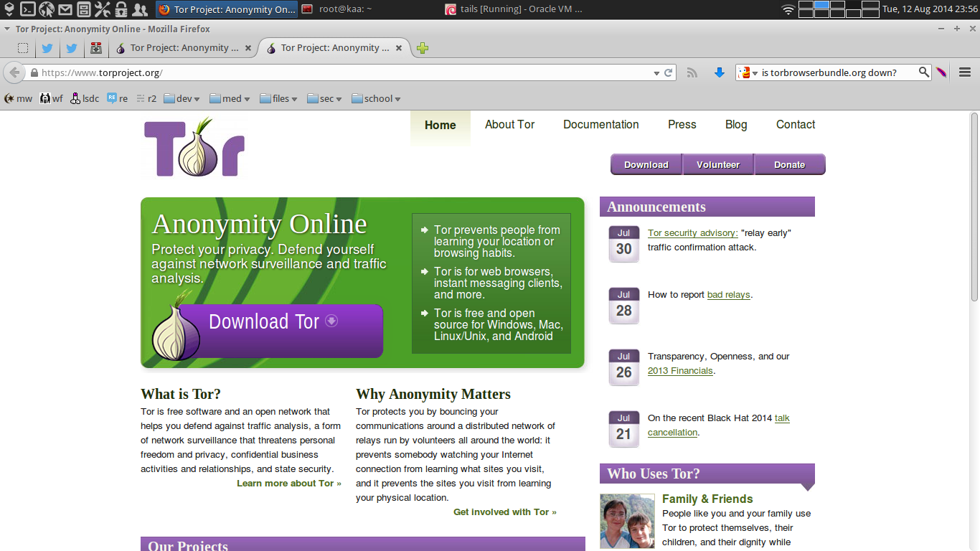Open the re bookmark
The image size is (980, 551).
[x=118, y=99]
